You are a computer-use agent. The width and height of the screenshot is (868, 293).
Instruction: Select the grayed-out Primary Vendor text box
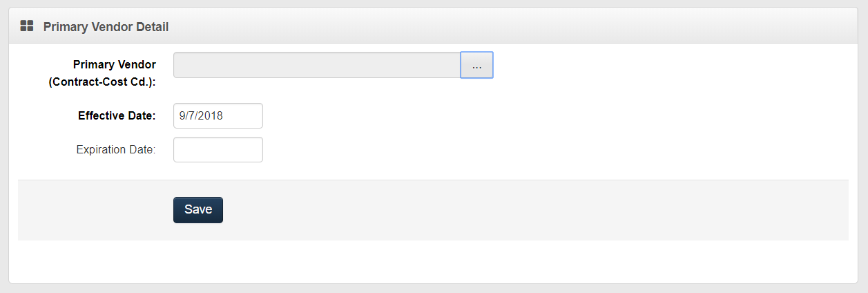(316, 65)
